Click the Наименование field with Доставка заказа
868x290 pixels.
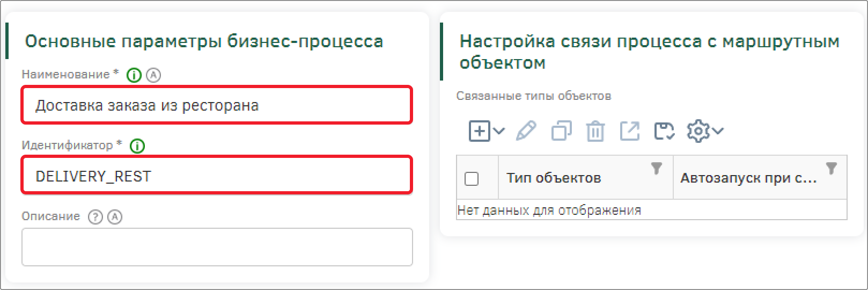pyautogui.click(x=217, y=105)
